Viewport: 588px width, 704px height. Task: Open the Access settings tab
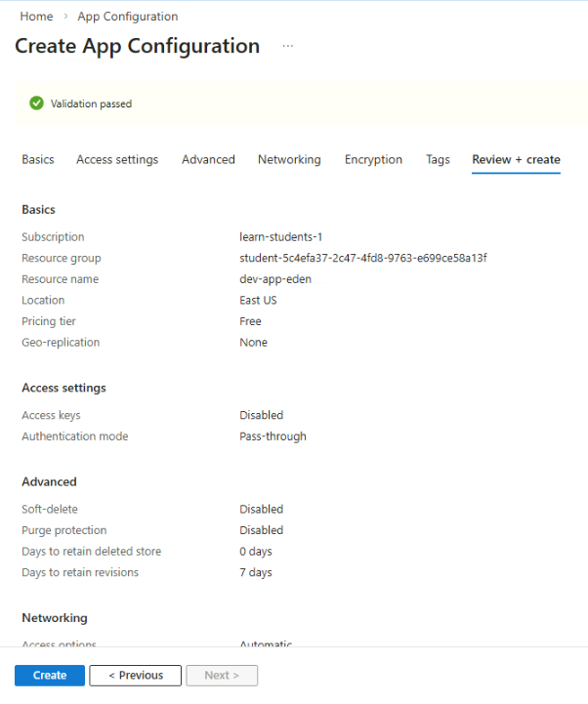pos(117,159)
